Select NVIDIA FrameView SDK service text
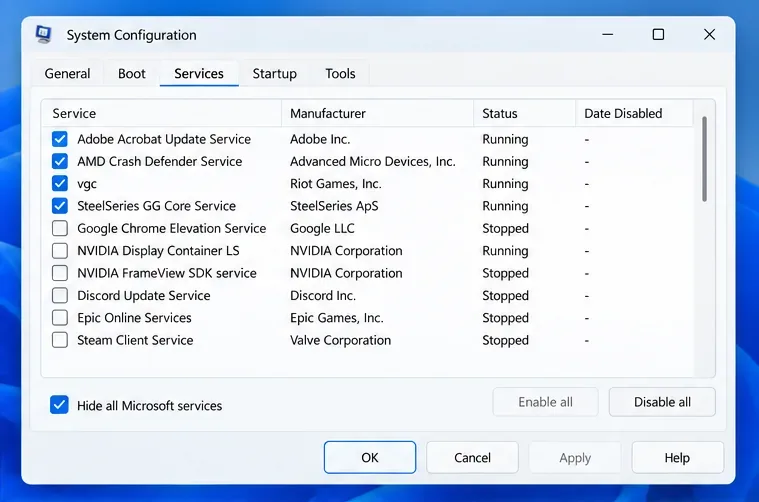The image size is (759, 502). [x=167, y=273]
